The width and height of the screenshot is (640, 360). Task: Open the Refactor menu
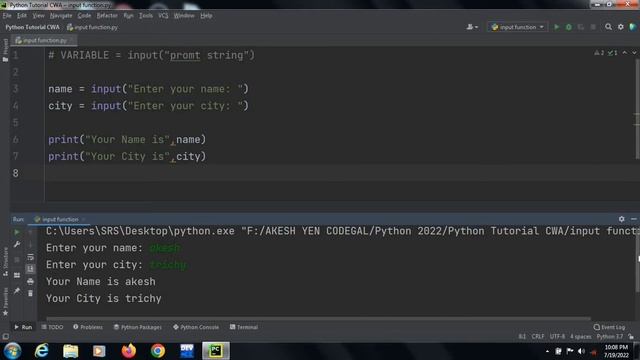pos(107,16)
